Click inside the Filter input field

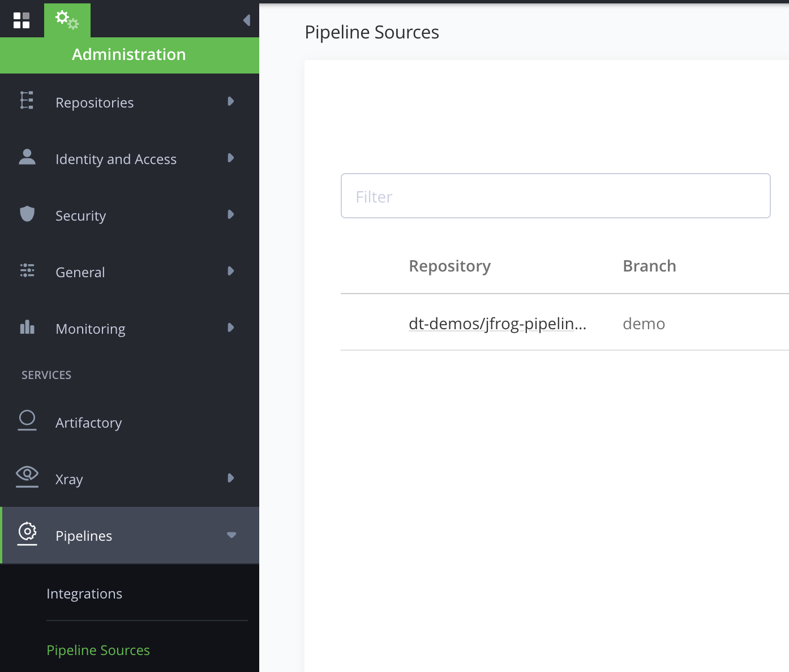click(555, 196)
